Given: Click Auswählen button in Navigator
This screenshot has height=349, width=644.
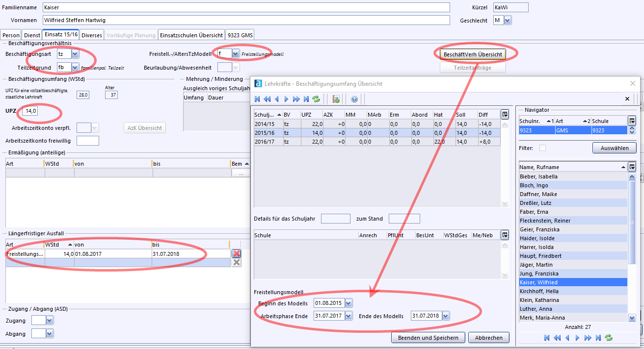Looking at the screenshot, I should click(614, 148).
